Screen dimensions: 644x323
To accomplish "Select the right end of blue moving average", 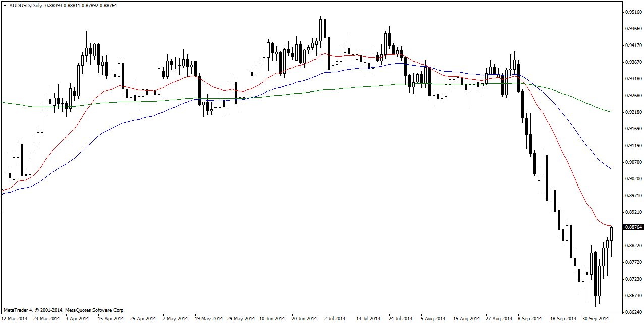I will pyautogui.click(x=611, y=168).
